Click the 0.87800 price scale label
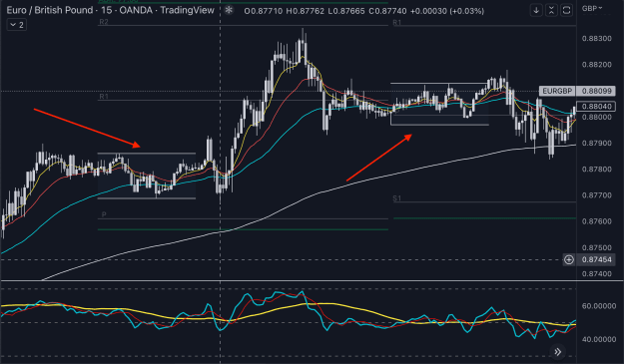The height and width of the screenshot is (364, 624). click(x=596, y=170)
